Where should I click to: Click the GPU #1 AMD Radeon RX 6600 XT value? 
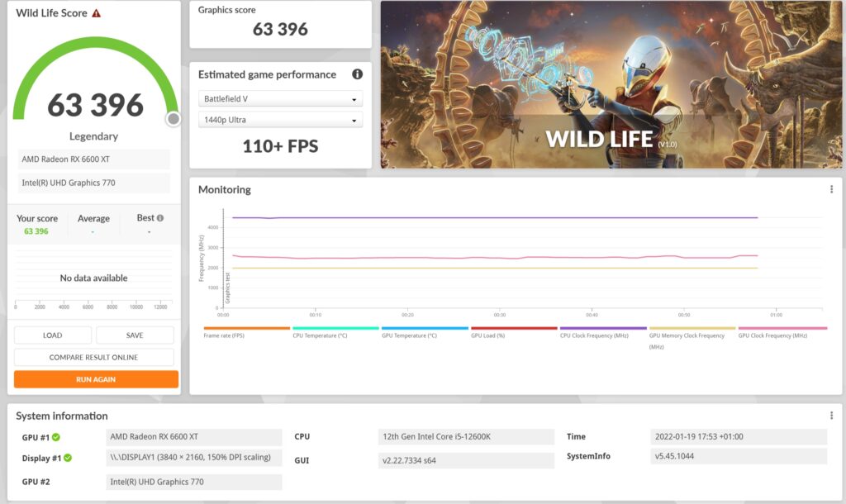194,436
